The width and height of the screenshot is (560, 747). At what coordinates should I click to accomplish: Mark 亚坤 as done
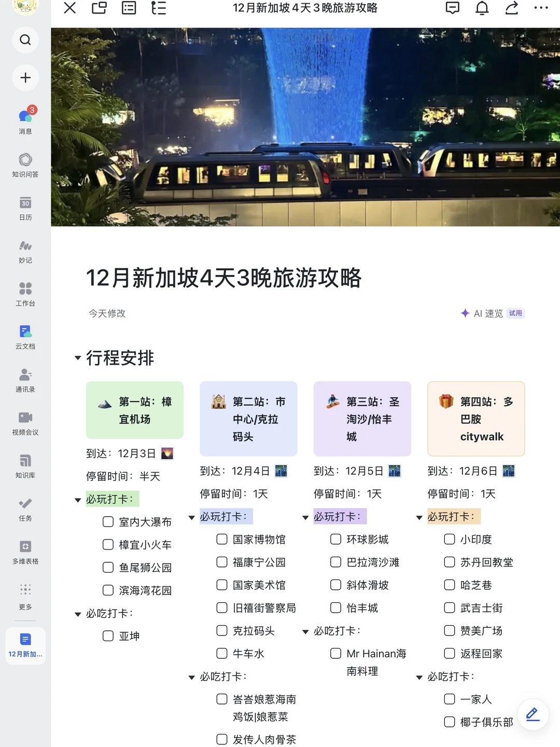(108, 635)
